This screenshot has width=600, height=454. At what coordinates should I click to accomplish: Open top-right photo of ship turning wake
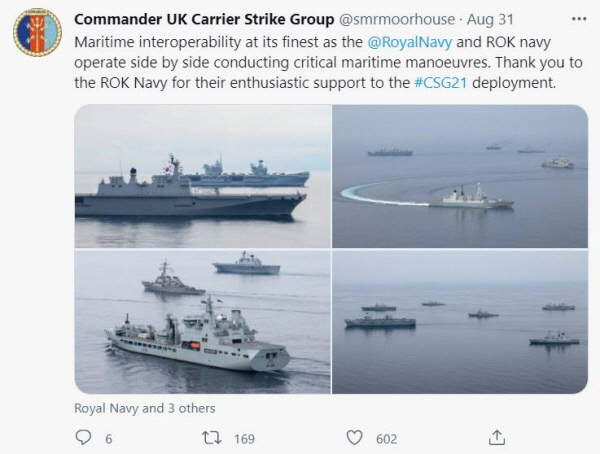(x=460, y=175)
